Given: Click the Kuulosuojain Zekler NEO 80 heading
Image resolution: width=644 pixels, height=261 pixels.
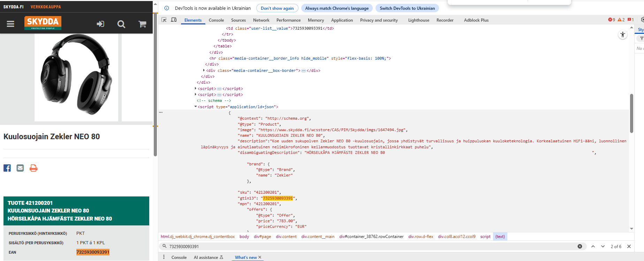Looking at the screenshot, I should [x=52, y=136].
